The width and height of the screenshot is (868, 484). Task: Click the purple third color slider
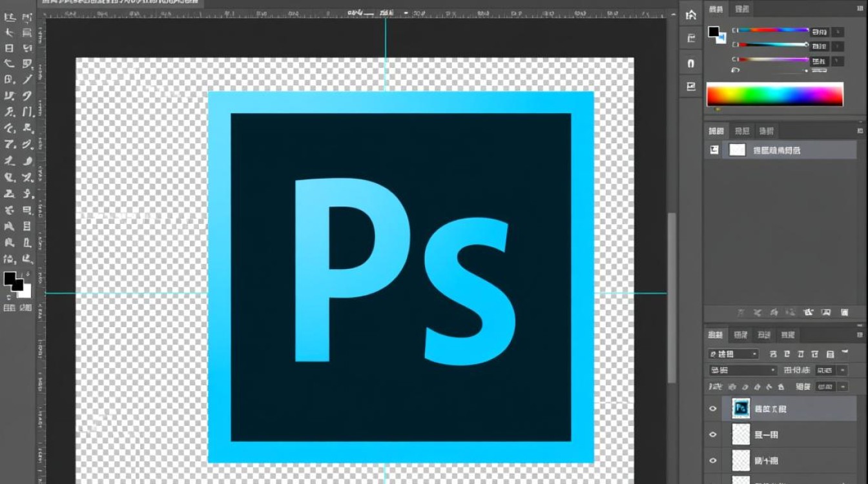774,59
